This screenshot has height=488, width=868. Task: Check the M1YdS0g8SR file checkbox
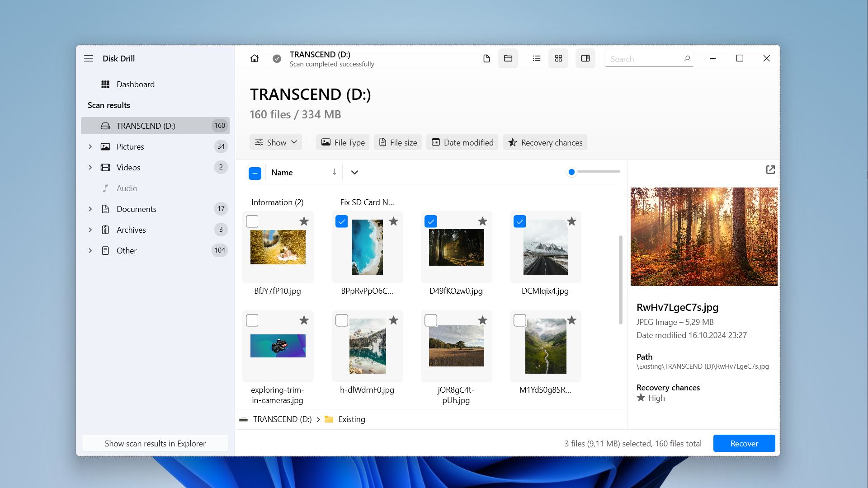[x=520, y=320]
